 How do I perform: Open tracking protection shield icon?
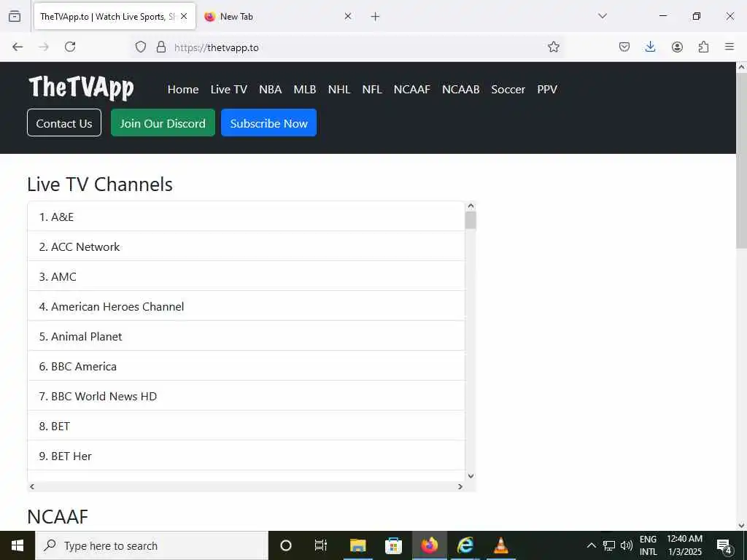(x=141, y=47)
